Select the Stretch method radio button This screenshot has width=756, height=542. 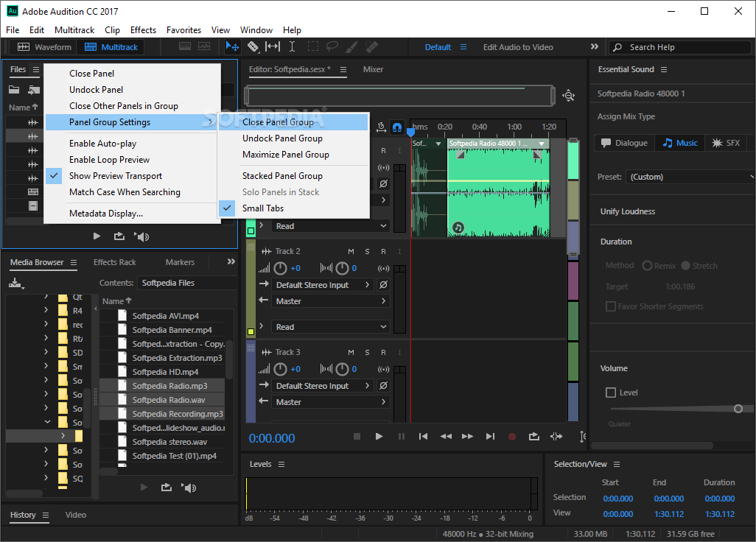(x=685, y=266)
